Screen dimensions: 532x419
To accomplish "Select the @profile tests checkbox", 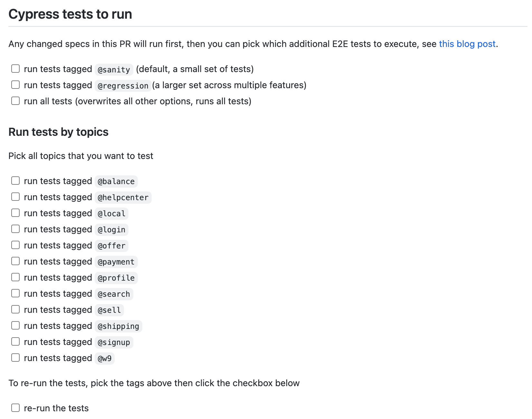I will pyautogui.click(x=15, y=277).
